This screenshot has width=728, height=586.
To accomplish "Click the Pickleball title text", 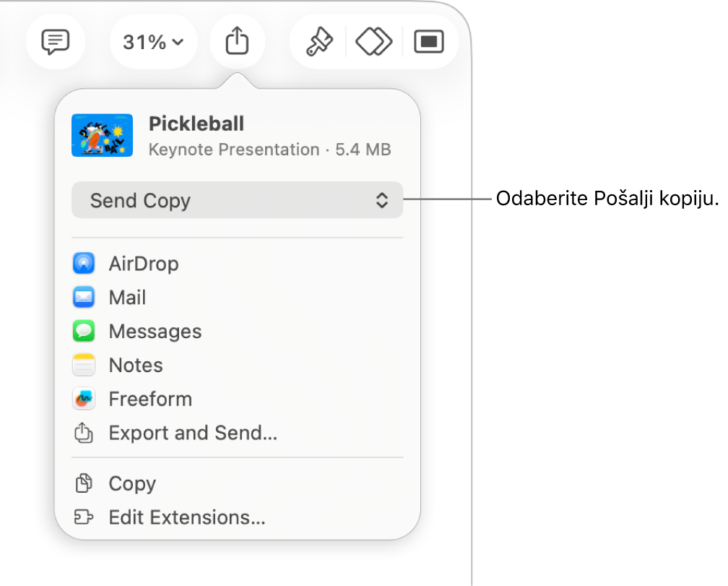I will point(196,124).
